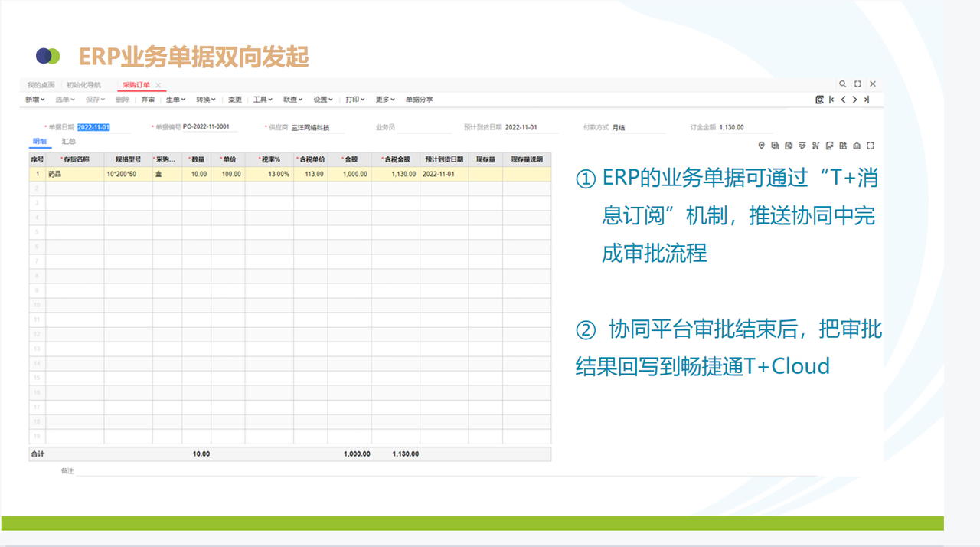Open the 设置 dropdown menu
Screen dimensions: 980x547
click(323, 100)
